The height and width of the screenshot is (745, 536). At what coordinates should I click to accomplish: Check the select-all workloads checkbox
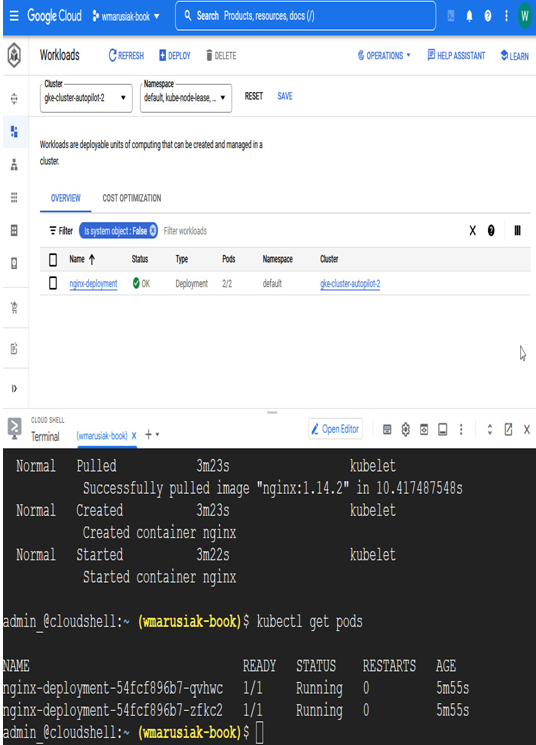click(x=53, y=259)
